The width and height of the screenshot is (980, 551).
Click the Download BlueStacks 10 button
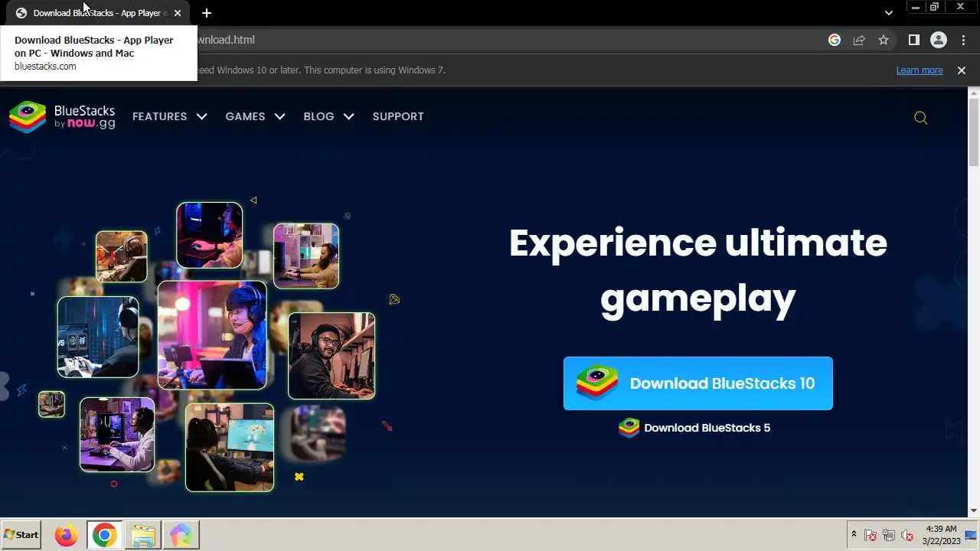(698, 383)
